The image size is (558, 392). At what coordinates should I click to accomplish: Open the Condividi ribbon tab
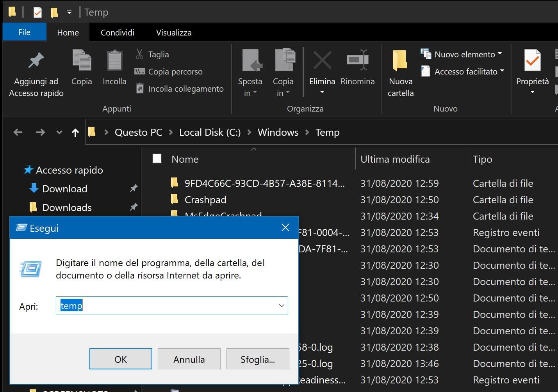(x=117, y=33)
